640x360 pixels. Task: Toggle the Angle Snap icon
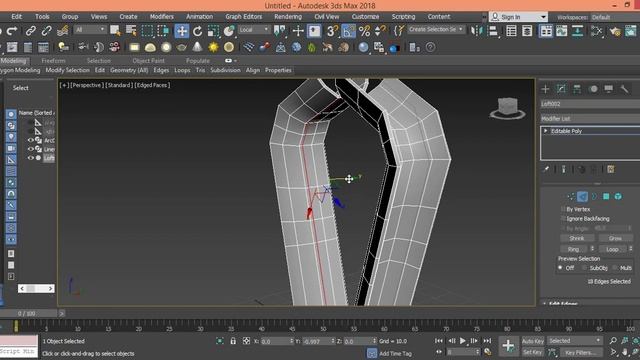[349, 31]
